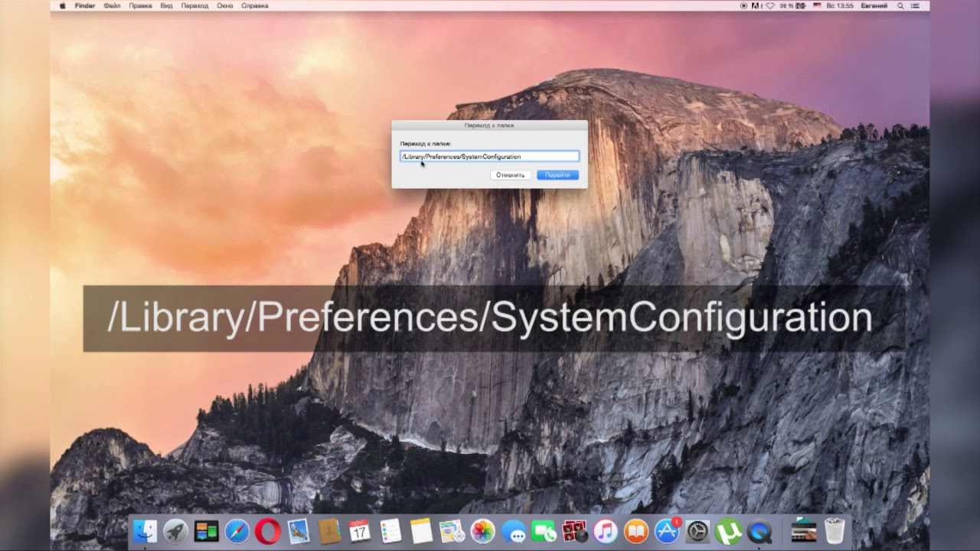
Task: Open Mission Control in the Dock
Action: [206, 530]
